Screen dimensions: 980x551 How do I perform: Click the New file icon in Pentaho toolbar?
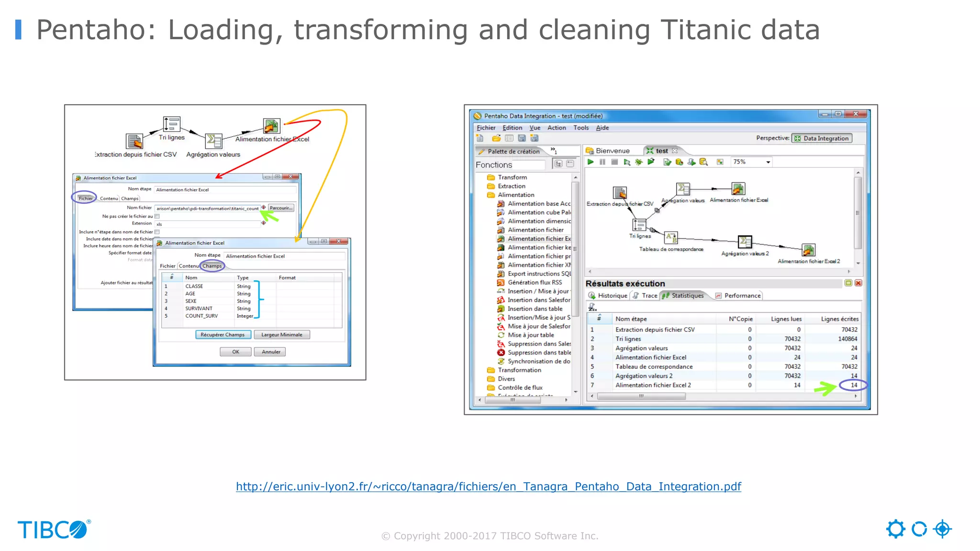click(480, 138)
